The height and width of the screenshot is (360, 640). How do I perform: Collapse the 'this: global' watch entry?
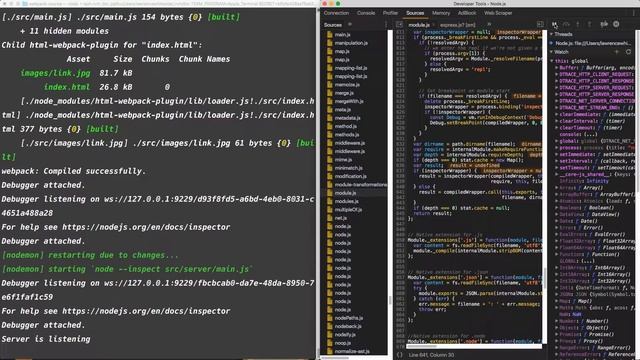click(x=553, y=61)
